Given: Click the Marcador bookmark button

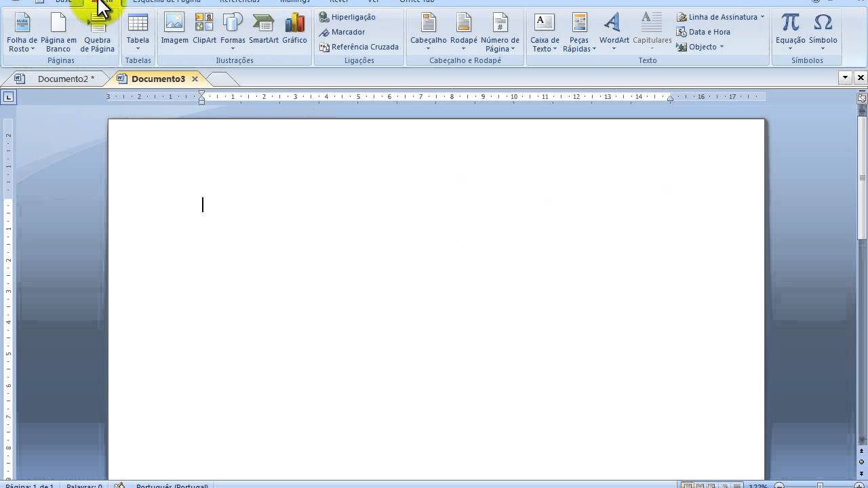Looking at the screenshot, I should tap(342, 32).
